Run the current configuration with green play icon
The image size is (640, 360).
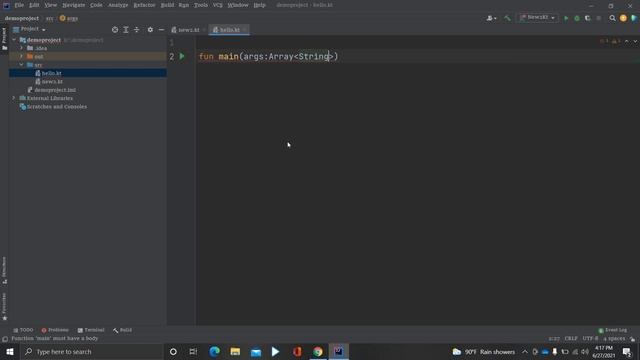tap(566, 18)
